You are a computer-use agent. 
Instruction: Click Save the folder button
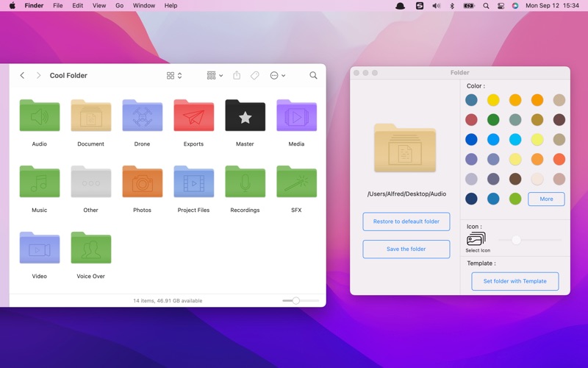406,249
